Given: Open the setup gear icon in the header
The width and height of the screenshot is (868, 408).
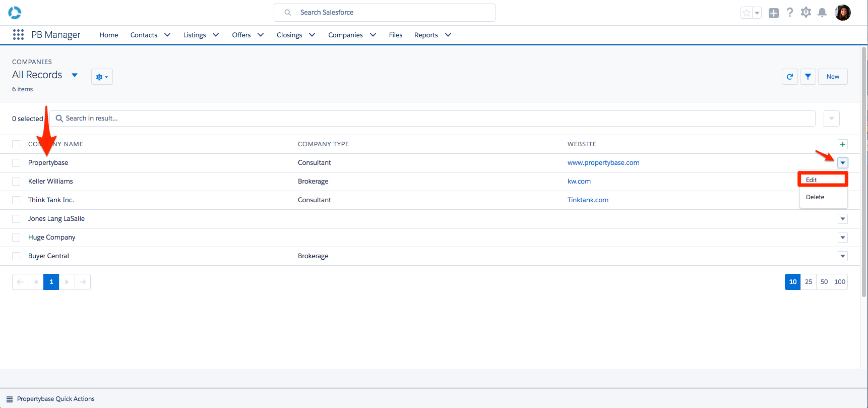Looking at the screenshot, I should pyautogui.click(x=806, y=13).
